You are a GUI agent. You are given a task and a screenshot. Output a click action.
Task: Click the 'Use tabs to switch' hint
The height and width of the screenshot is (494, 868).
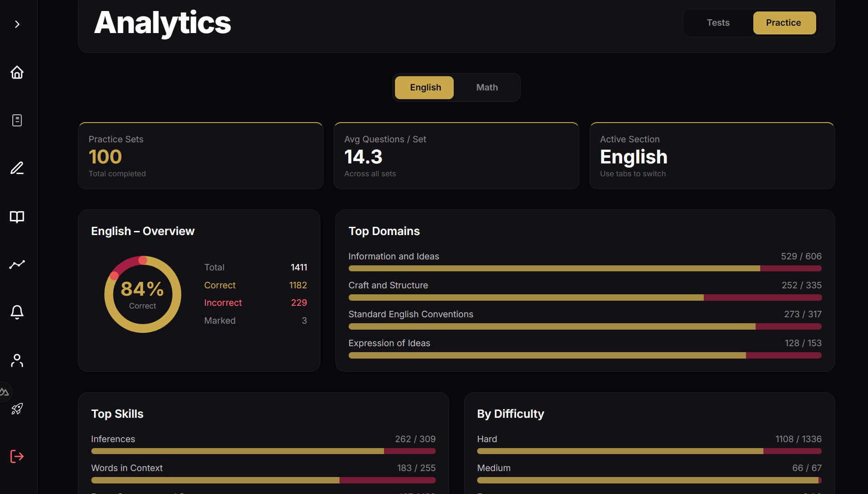click(633, 174)
